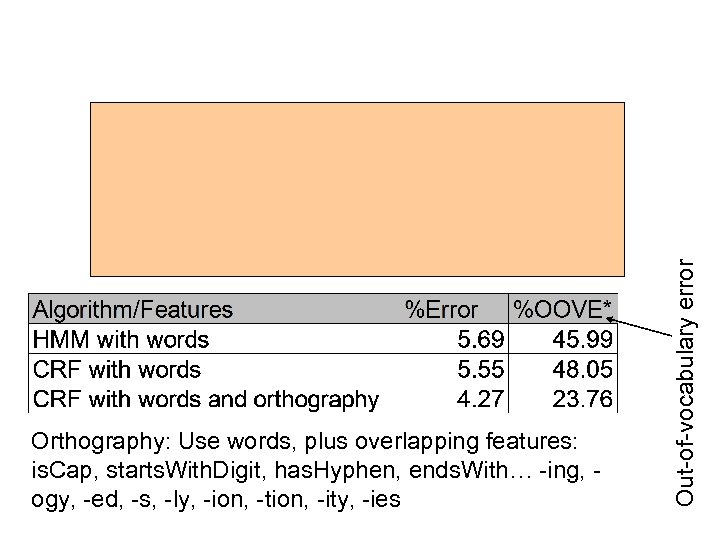720x540 pixels.
Task: Click the HMM with words row label
Action: point(121,340)
